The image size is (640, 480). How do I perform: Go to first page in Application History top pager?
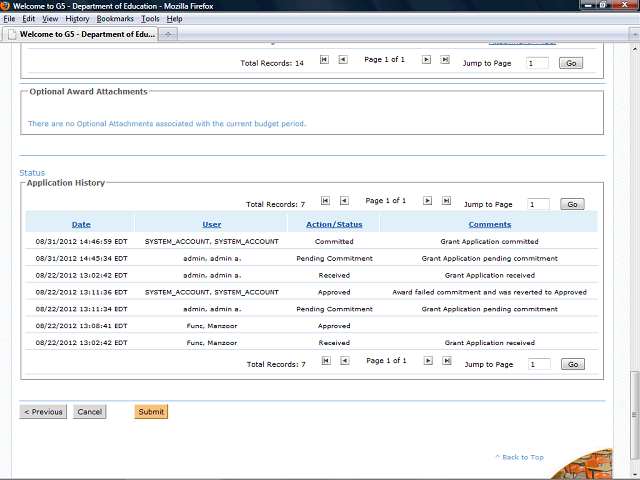click(x=325, y=201)
